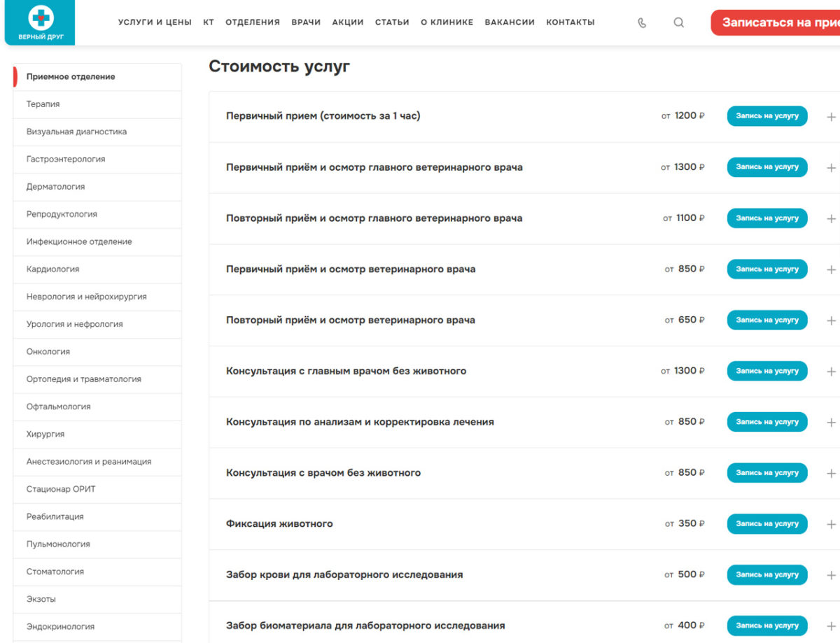
Task: Expand Повторный приём и осмотр ветеринарного врача
Action: (x=831, y=320)
